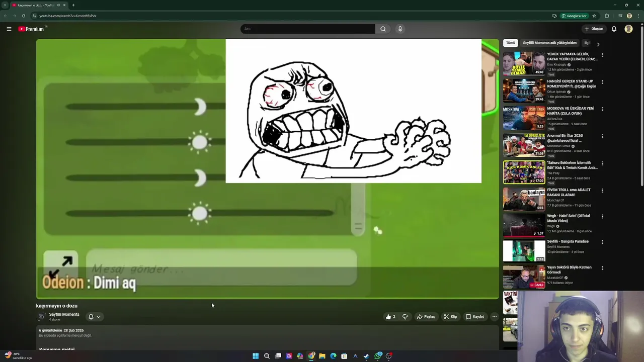Image resolution: width=644 pixels, height=362 pixels.
Task: Open Seyfilli Moments channel avatar
Action: (x=41, y=317)
